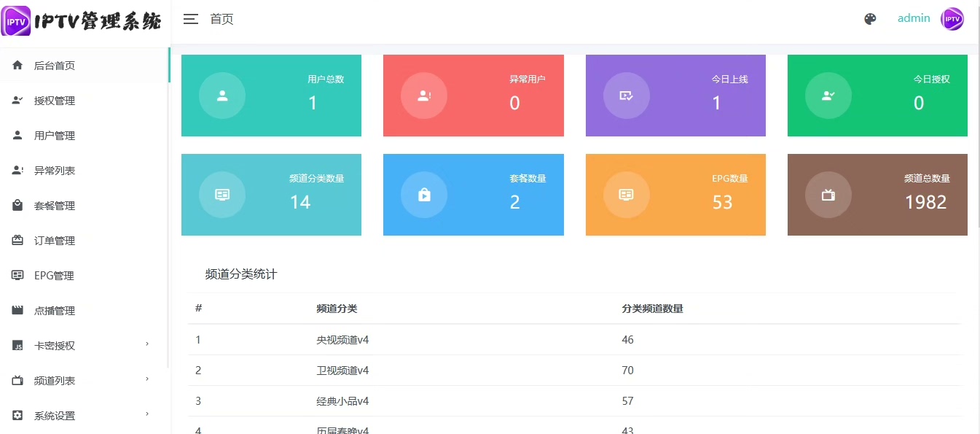Click the 套餐数量 value 2
This screenshot has width=980, height=434.
pos(514,202)
